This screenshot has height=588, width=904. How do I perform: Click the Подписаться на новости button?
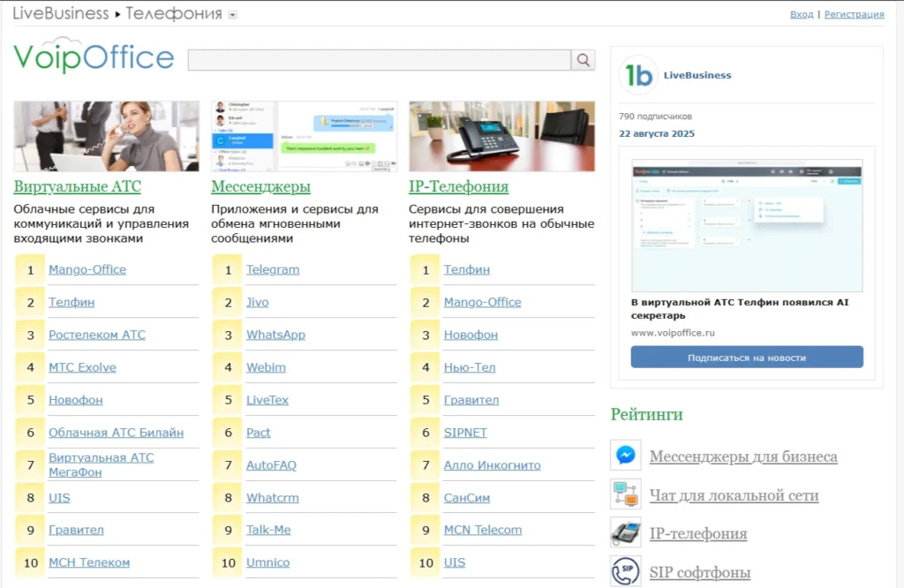[747, 358]
